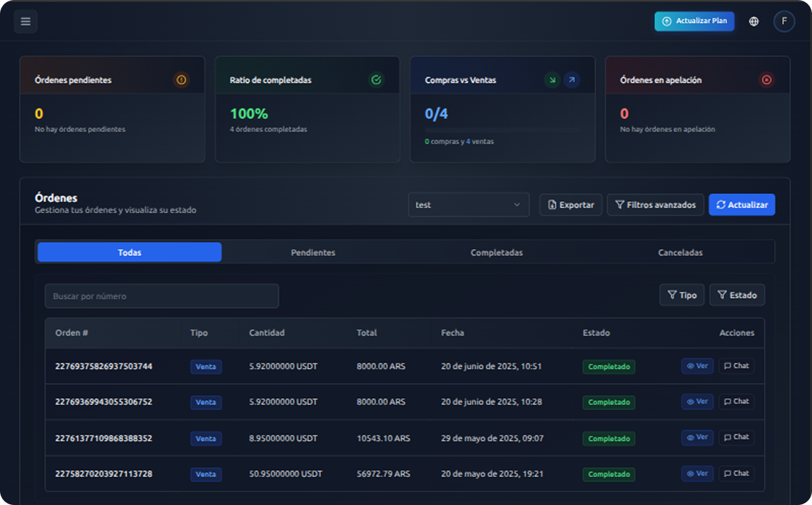Click the Exportar button
This screenshot has width=812, height=505.
(570, 205)
